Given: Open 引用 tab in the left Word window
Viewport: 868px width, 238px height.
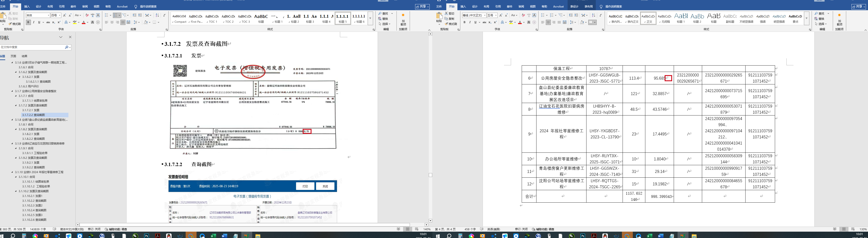Looking at the screenshot, I should pos(62,6).
